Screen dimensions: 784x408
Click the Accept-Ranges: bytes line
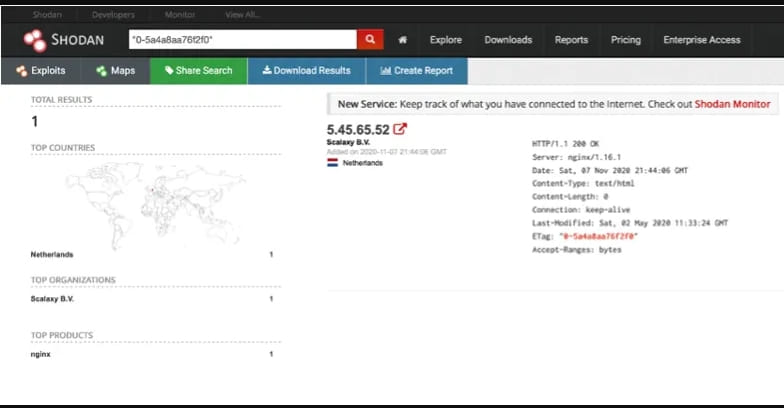[x=576, y=250]
